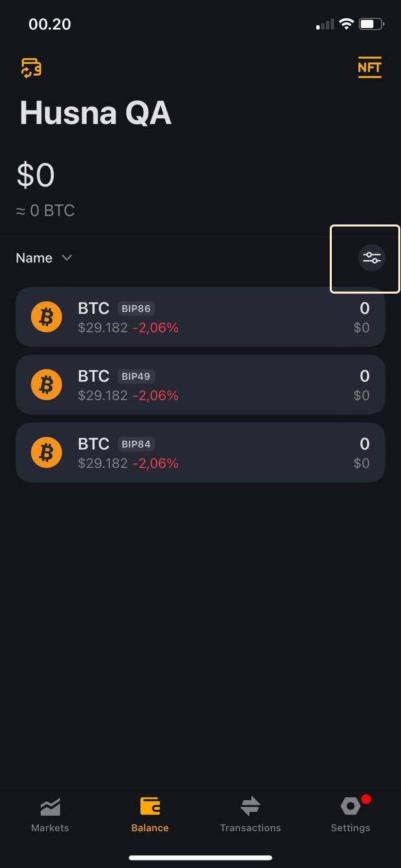Viewport: 401px width, 868px height.
Task: Tap the Bitcoin logo on BIP84 row
Action: [46, 452]
